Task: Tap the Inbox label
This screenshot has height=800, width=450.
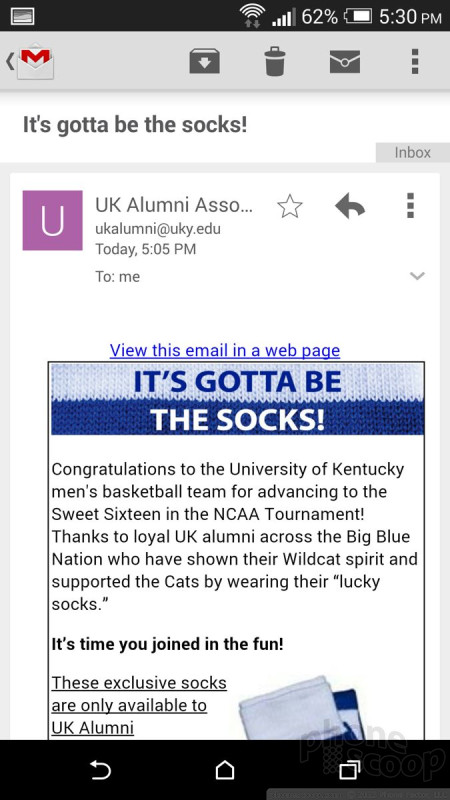Action: click(413, 153)
